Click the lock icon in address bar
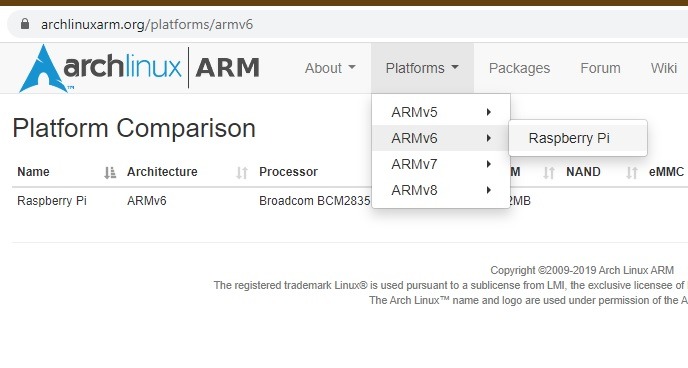Screen dimensions: 688x368 (25, 24)
